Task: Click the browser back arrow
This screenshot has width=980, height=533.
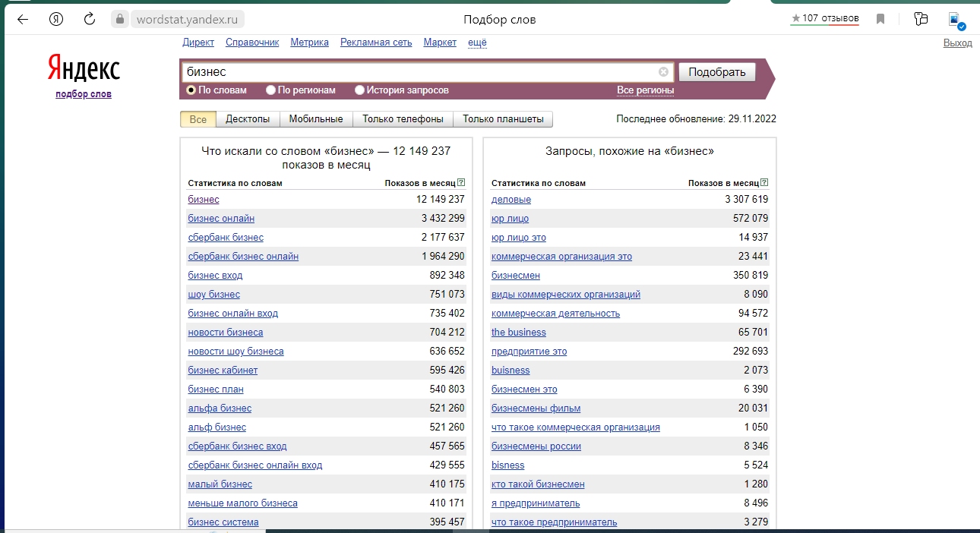Action: 23,19
